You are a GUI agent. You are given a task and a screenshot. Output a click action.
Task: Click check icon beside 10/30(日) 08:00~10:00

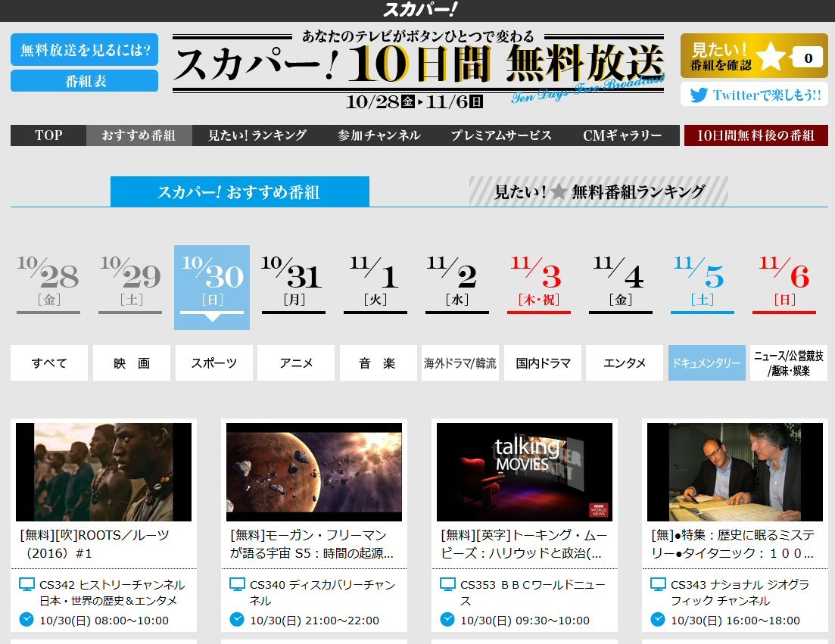[26, 620]
